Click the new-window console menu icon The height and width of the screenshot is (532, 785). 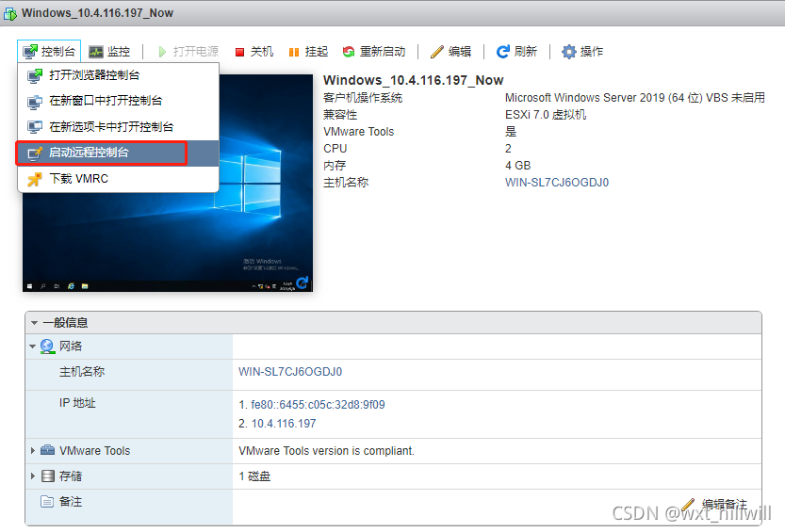coord(35,102)
